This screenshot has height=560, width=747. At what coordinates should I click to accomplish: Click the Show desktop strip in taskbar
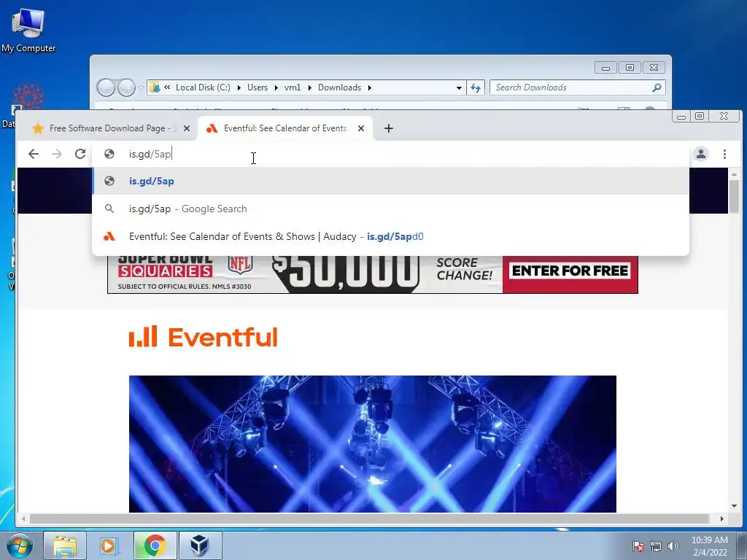pyautogui.click(x=741, y=545)
